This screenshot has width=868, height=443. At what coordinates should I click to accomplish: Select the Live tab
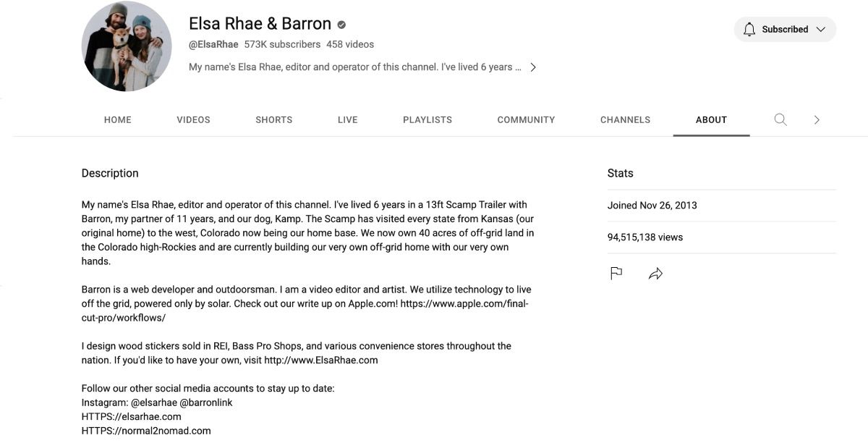coord(348,120)
